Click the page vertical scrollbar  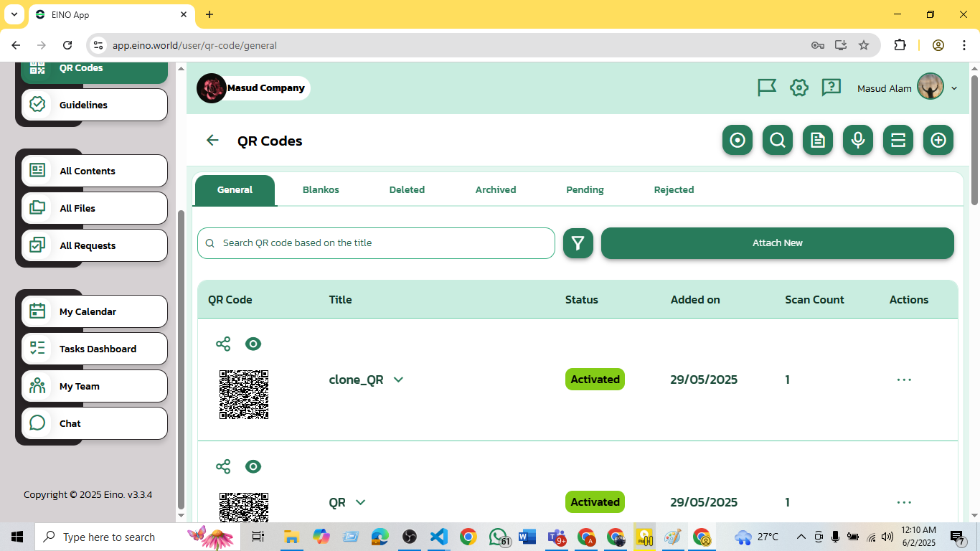(974, 140)
